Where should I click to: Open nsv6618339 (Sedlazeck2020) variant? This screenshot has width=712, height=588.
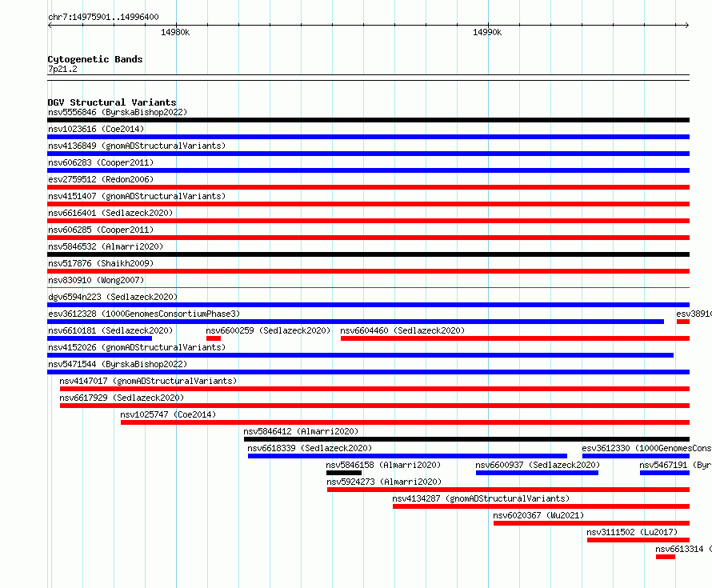310,448
